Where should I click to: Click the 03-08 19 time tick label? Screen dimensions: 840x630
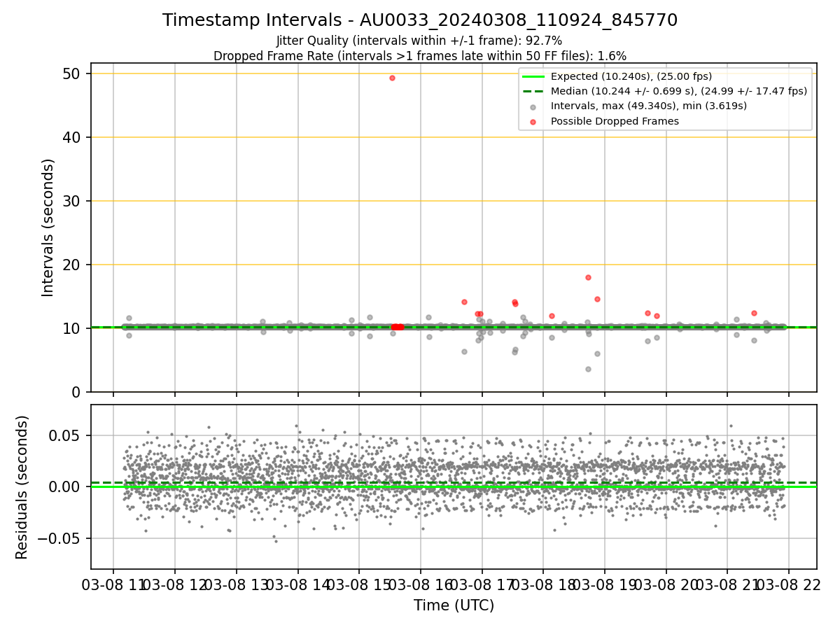(x=604, y=584)
